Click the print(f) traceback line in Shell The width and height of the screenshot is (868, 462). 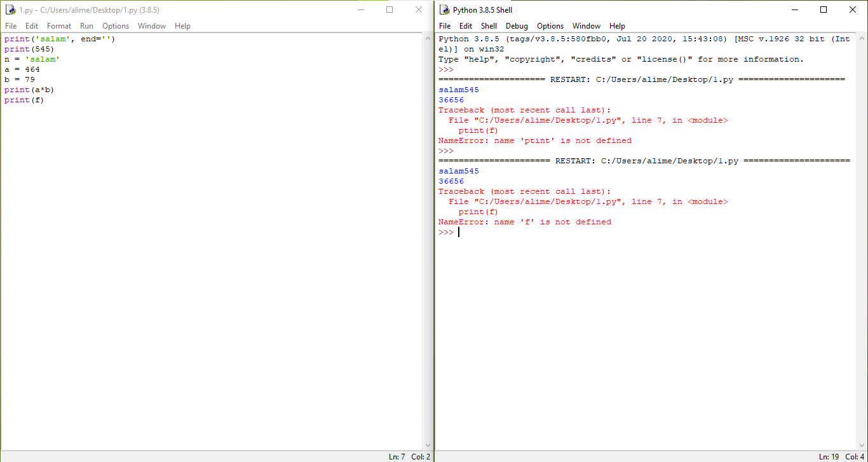point(478,212)
